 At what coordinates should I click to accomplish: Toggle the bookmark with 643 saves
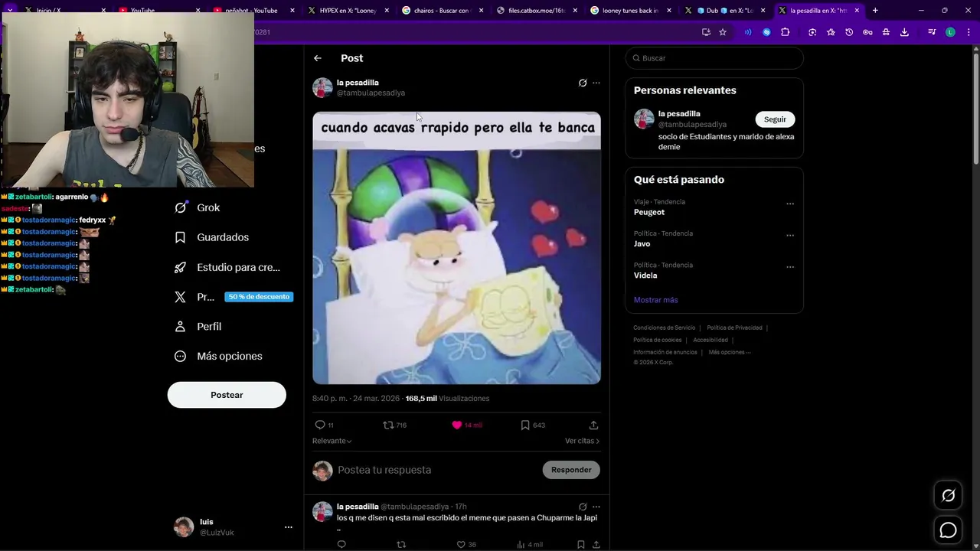tap(525, 425)
